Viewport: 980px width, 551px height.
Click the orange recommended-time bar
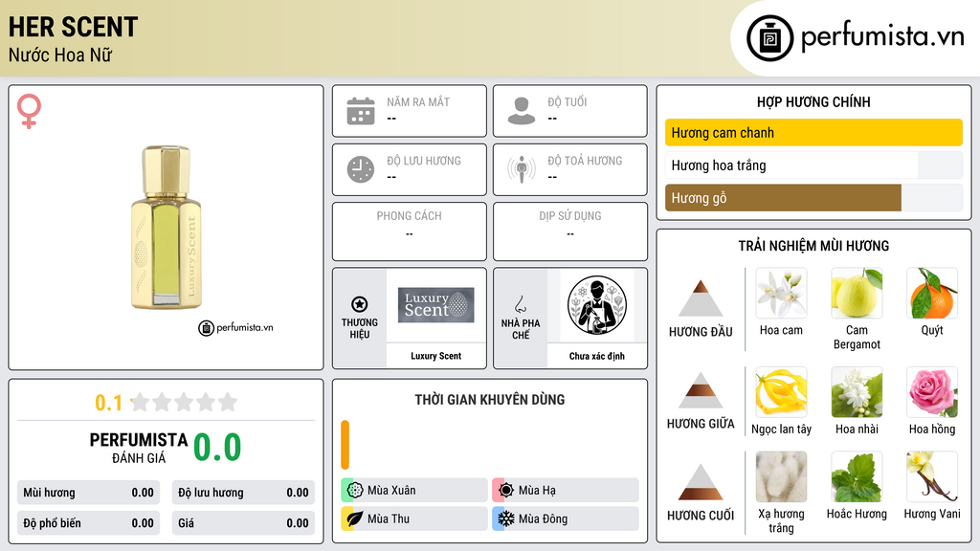click(x=345, y=445)
